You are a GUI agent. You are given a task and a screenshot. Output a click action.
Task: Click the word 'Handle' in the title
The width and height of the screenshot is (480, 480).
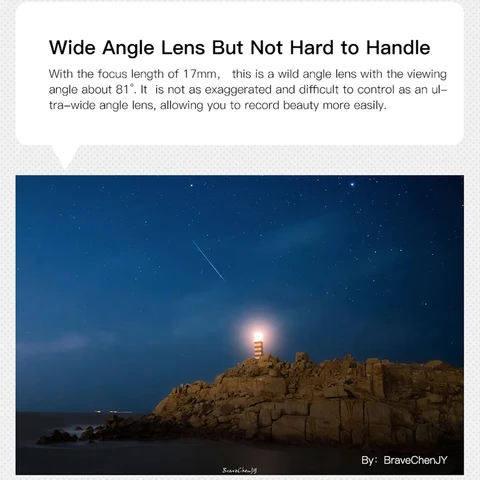398,47
